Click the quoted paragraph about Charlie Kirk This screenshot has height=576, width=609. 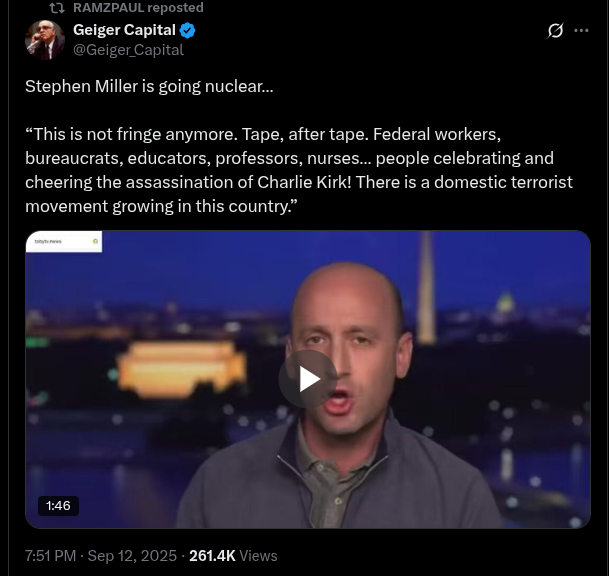299,170
